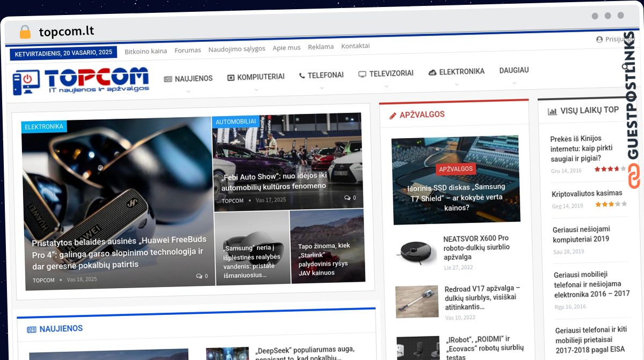Click the blue NAUJIENOS section heading
Image resolution: width=644 pixels, height=360 pixels.
coord(61,328)
